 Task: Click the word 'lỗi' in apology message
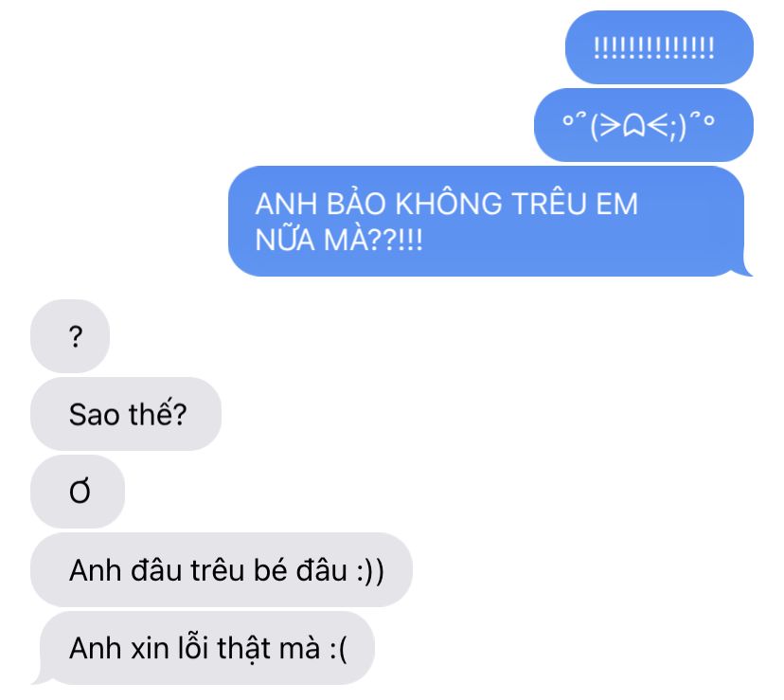[194, 648]
